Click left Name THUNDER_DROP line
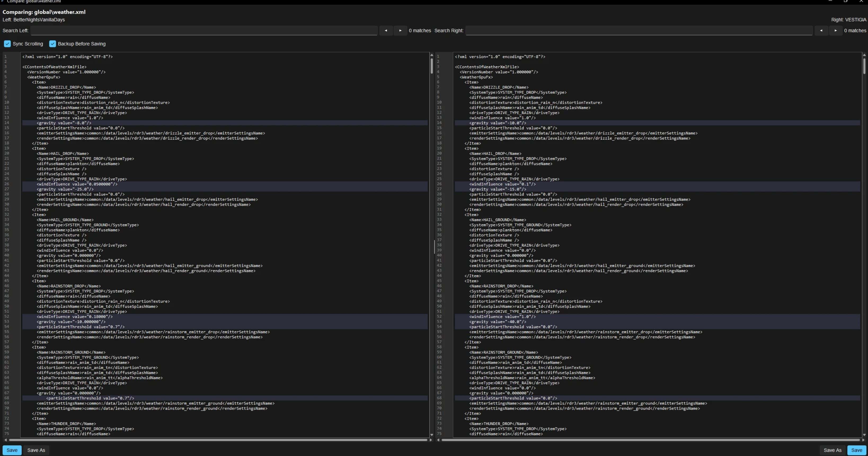 [x=67, y=424]
